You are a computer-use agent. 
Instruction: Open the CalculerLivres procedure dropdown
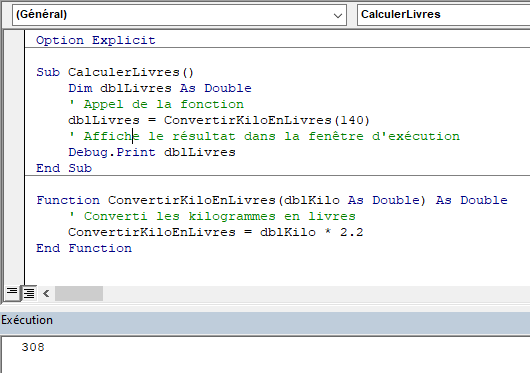coord(443,15)
